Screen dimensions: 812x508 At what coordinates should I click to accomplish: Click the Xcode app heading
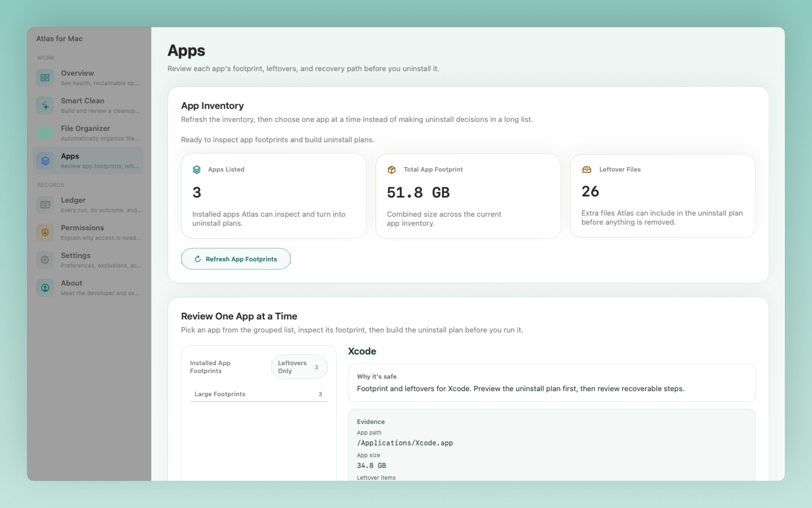click(x=362, y=351)
